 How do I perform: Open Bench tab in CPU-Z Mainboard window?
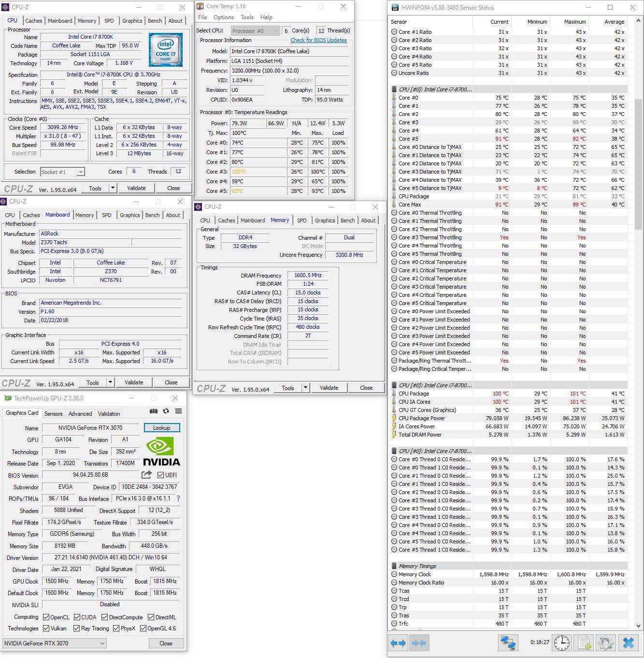point(152,215)
